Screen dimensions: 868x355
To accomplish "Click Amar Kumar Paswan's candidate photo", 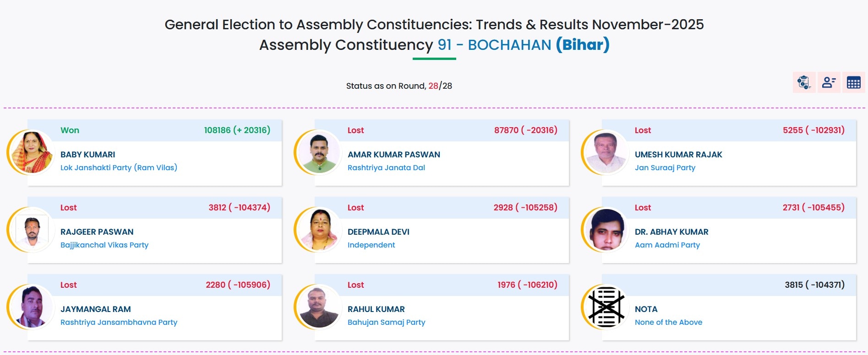I will (x=319, y=152).
